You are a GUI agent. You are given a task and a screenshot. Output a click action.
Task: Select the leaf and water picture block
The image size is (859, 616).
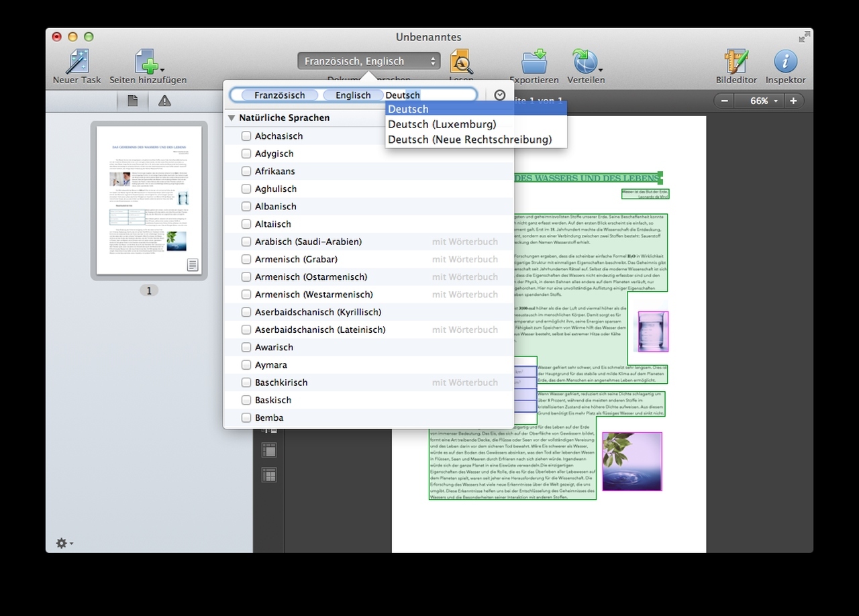631,462
